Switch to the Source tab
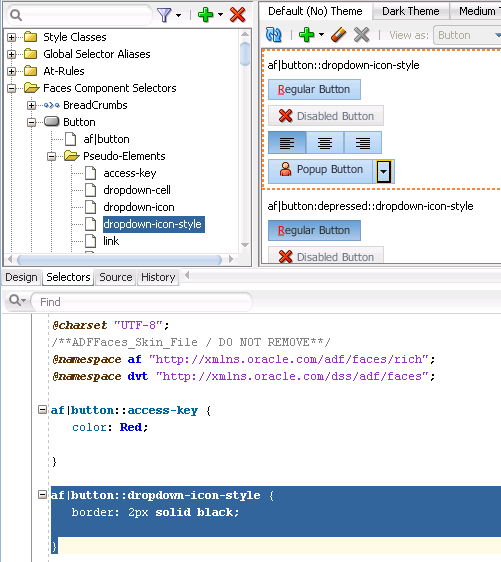501x562 pixels. [116, 277]
